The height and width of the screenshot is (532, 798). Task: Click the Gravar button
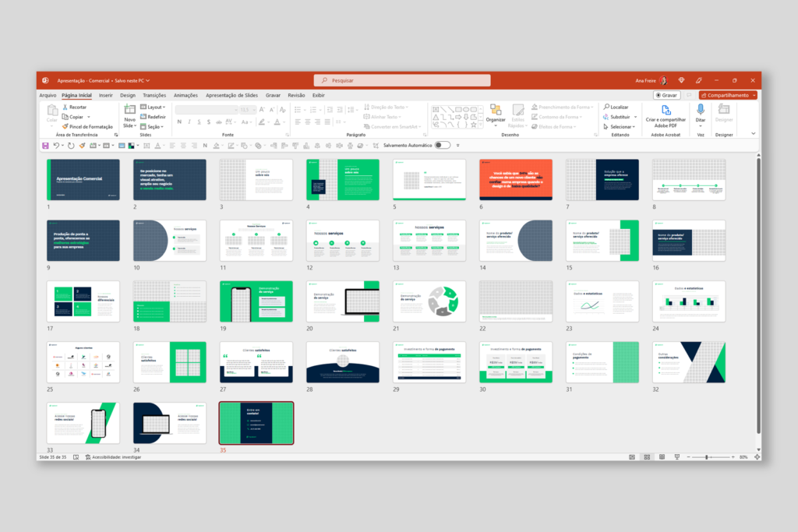click(x=666, y=94)
